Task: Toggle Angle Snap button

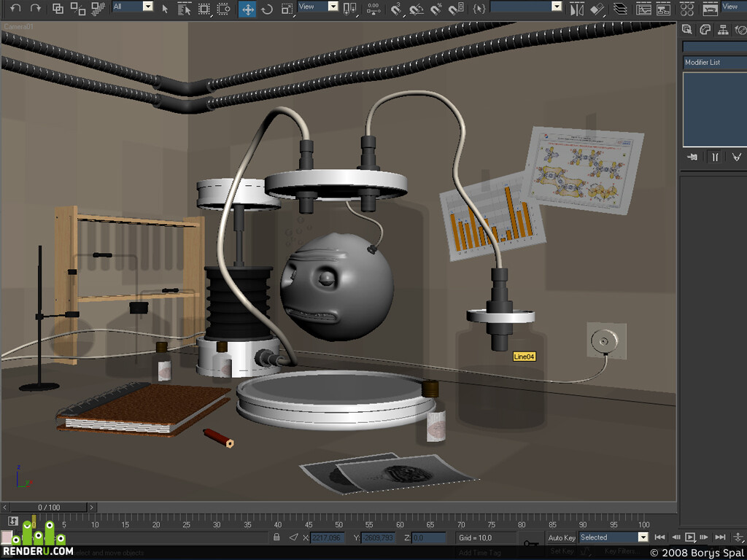Action: [x=417, y=9]
